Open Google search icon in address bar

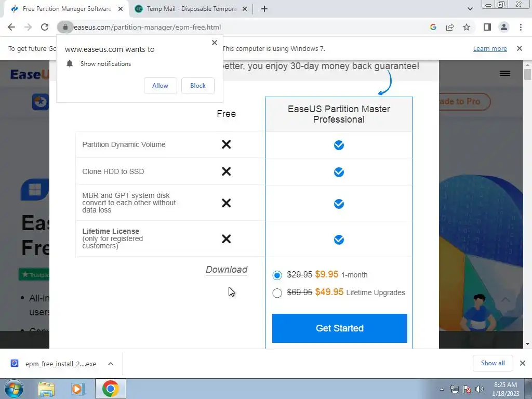433,27
